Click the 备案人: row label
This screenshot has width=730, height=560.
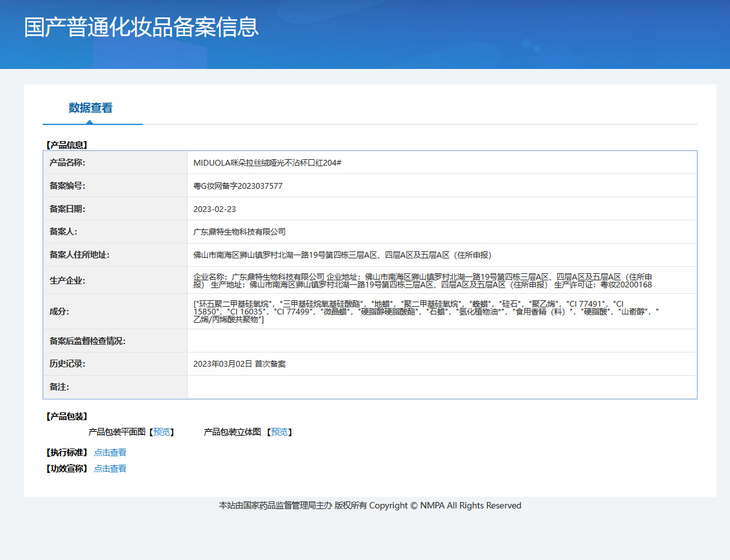63,231
